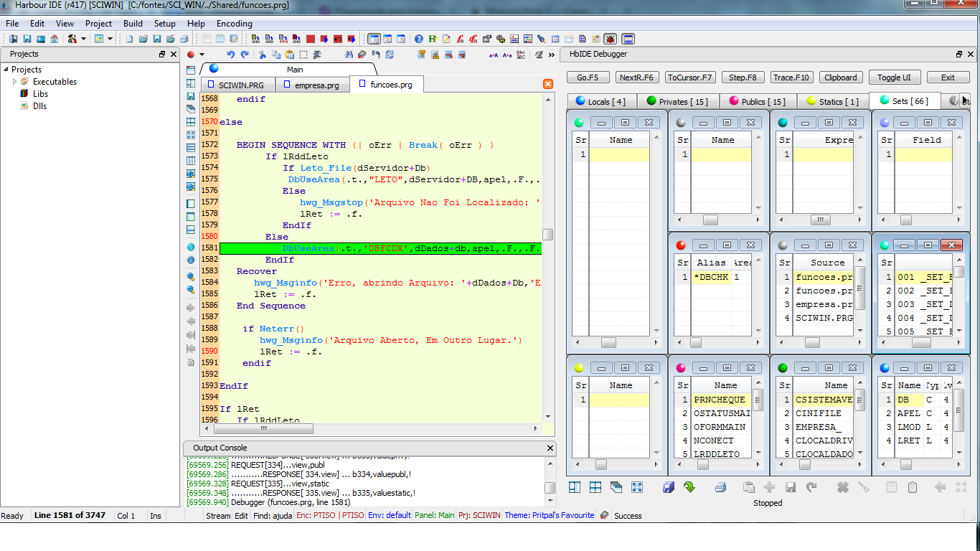Switch to the Locals [ 4 ] tab
The width and height of the screenshot is (980, 551).
point(600,101)
